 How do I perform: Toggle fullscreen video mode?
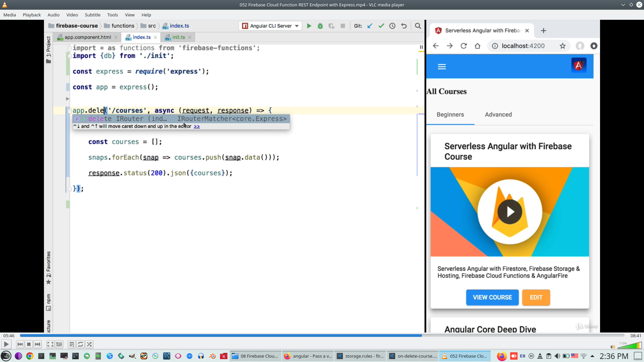(x=50, y=344)
